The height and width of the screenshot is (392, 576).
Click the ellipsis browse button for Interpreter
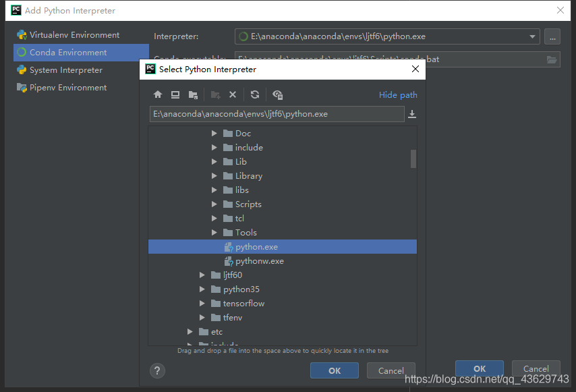click(552, 36)
